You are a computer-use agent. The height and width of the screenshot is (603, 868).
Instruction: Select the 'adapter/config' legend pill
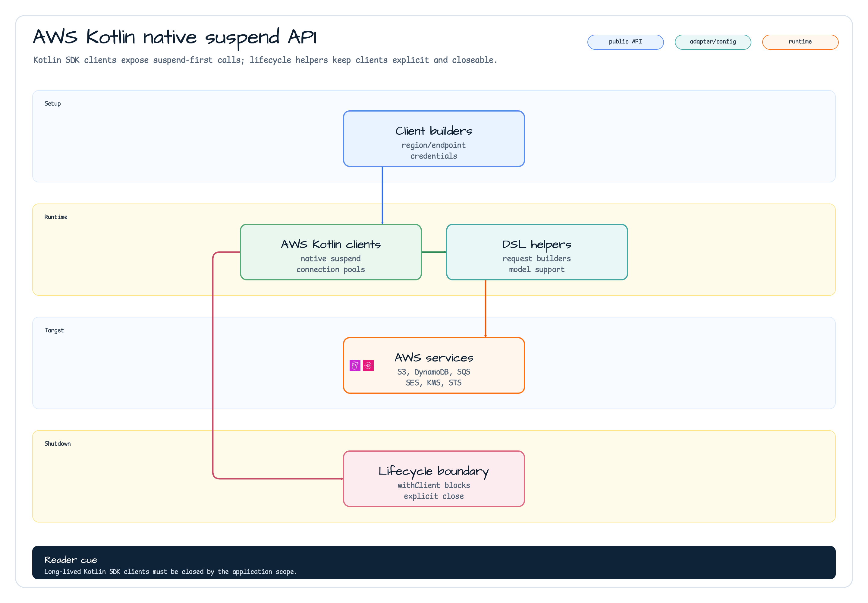coord(713,42)
